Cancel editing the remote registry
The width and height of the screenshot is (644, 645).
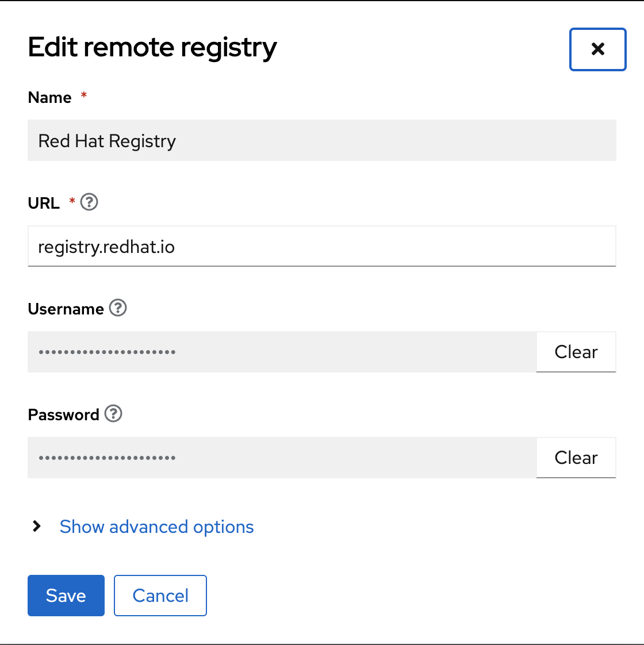[x=160, y=596]
